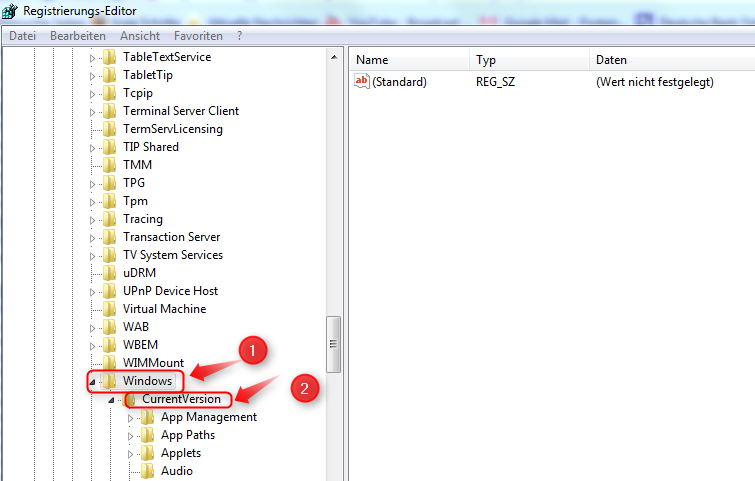Click the Tcpip folder icon

pyautogui.click(x=109, y=93)
